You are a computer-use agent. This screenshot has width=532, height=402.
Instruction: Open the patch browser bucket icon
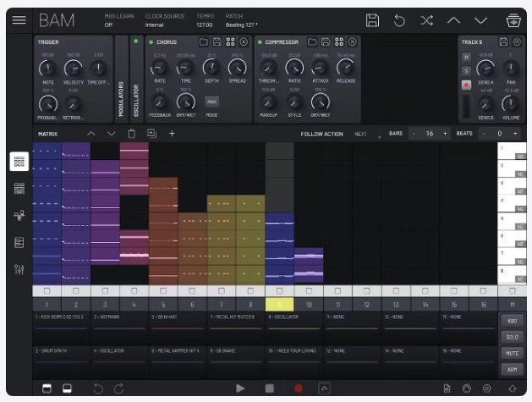pos(513,20)
